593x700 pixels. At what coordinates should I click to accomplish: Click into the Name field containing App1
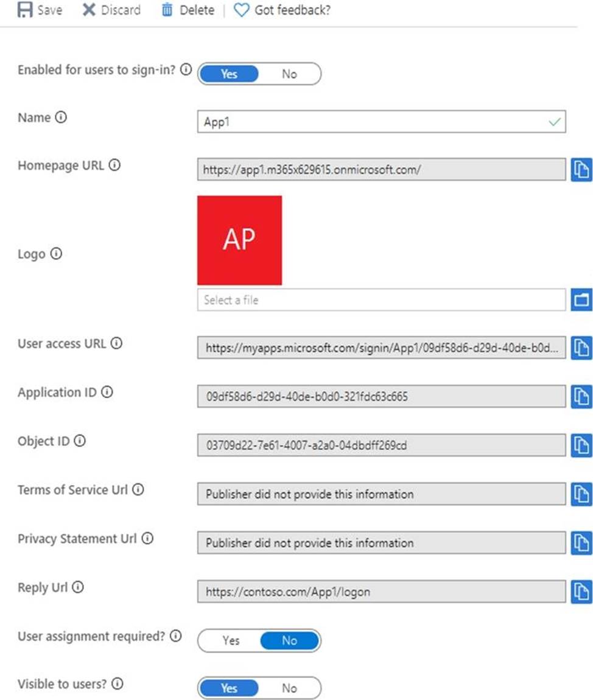(371, 122)
